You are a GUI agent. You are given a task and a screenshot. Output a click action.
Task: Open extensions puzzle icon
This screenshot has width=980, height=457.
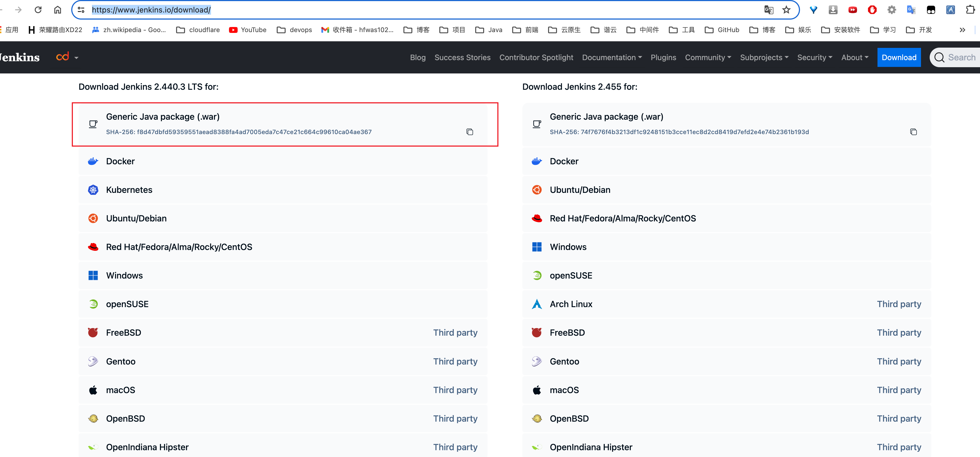pyautogui.click(x=970, y=10)
